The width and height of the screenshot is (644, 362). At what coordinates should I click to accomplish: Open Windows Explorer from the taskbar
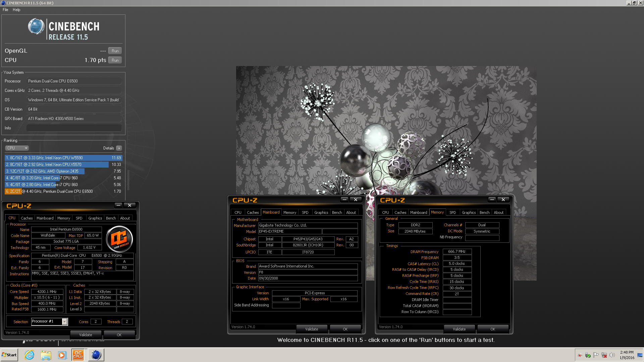(46, 355)
